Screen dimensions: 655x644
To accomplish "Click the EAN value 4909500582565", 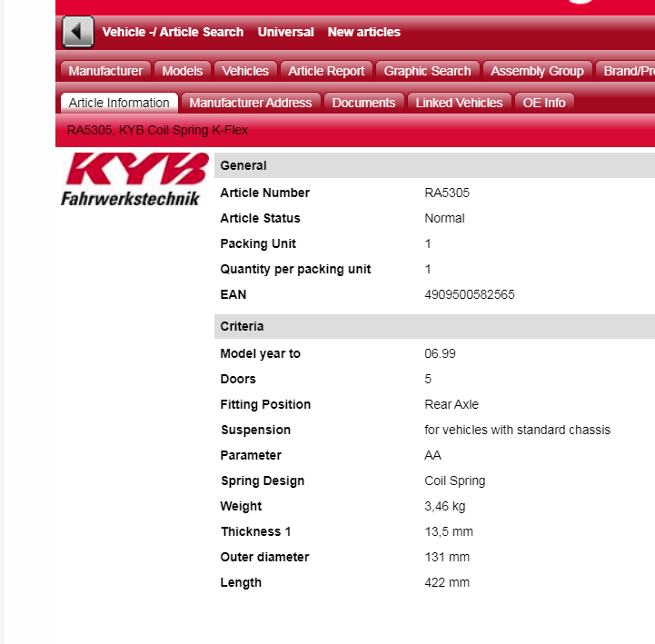I will tap(470, 295).
